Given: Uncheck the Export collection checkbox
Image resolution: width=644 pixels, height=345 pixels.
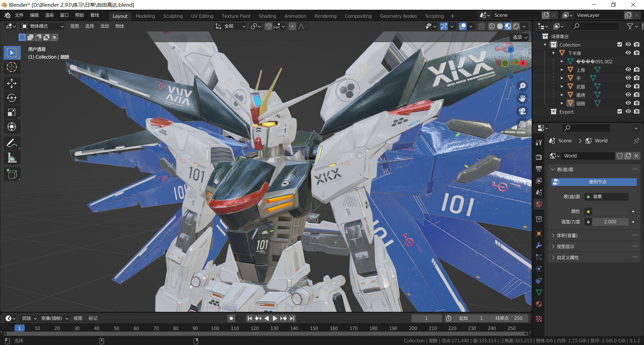Looking at the screenshot, I should tap(620, 112).
